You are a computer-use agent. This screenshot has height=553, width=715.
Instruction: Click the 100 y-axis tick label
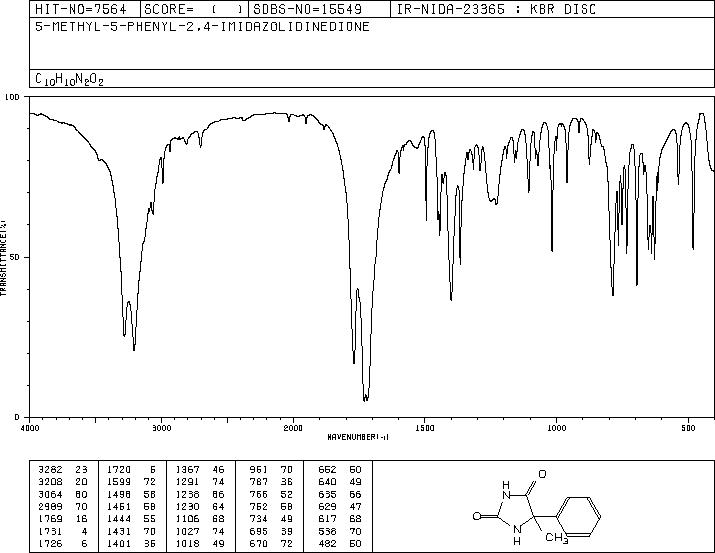point(12,97)
